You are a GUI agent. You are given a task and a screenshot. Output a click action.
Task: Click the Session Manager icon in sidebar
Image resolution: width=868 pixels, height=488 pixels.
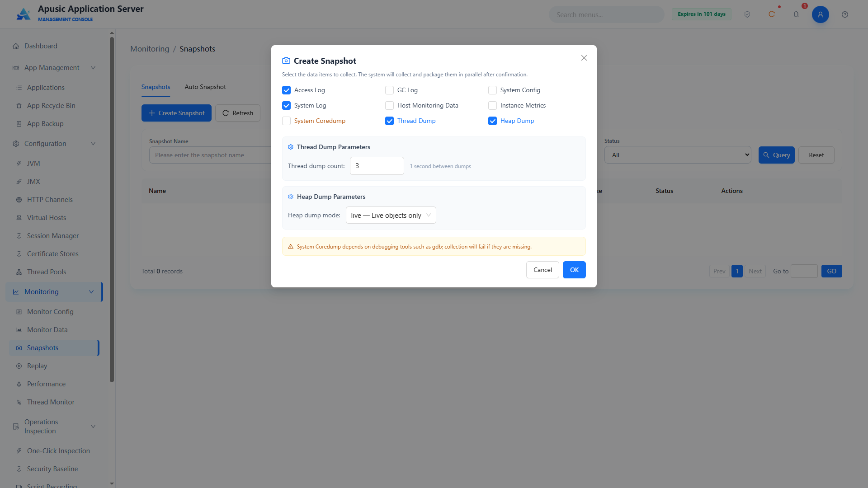19,236
